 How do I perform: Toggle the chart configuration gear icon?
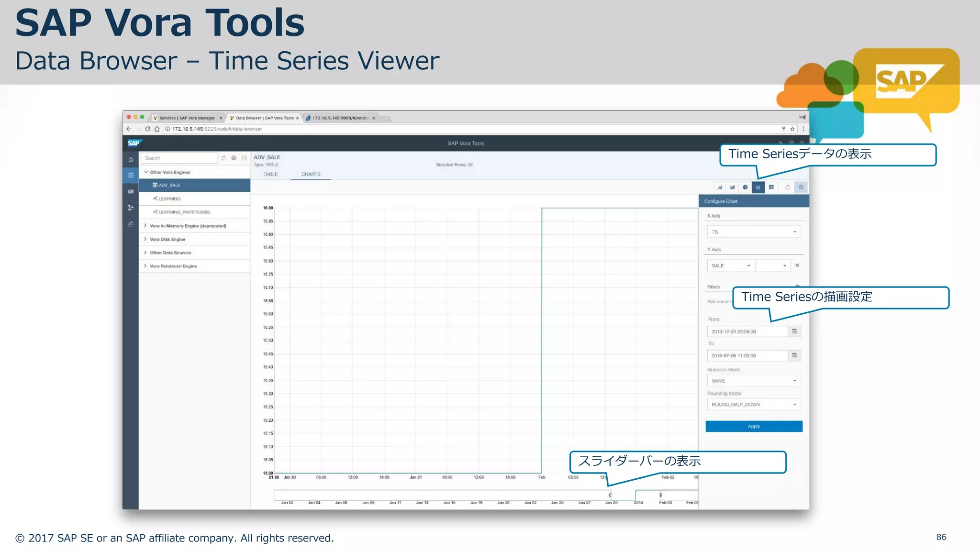[x=801, y=187]
